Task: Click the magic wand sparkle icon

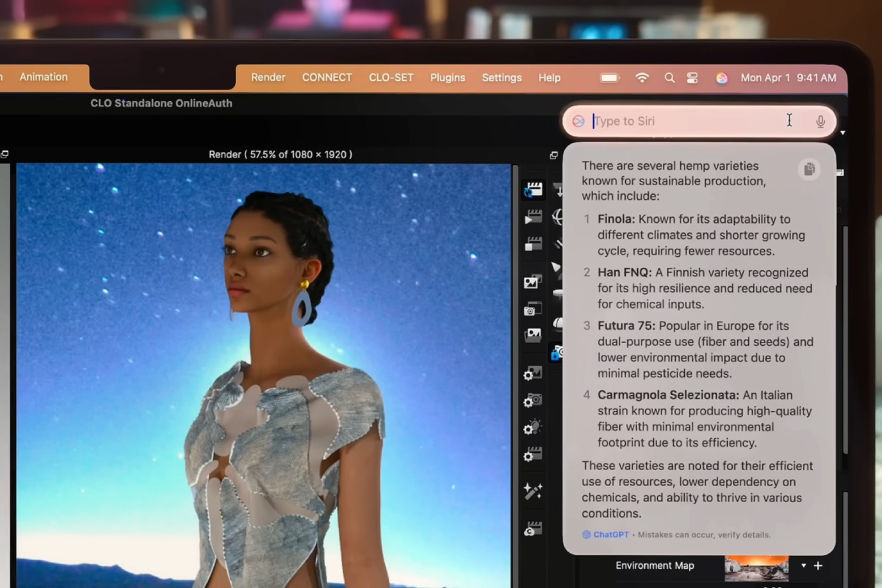Action: 533,491
